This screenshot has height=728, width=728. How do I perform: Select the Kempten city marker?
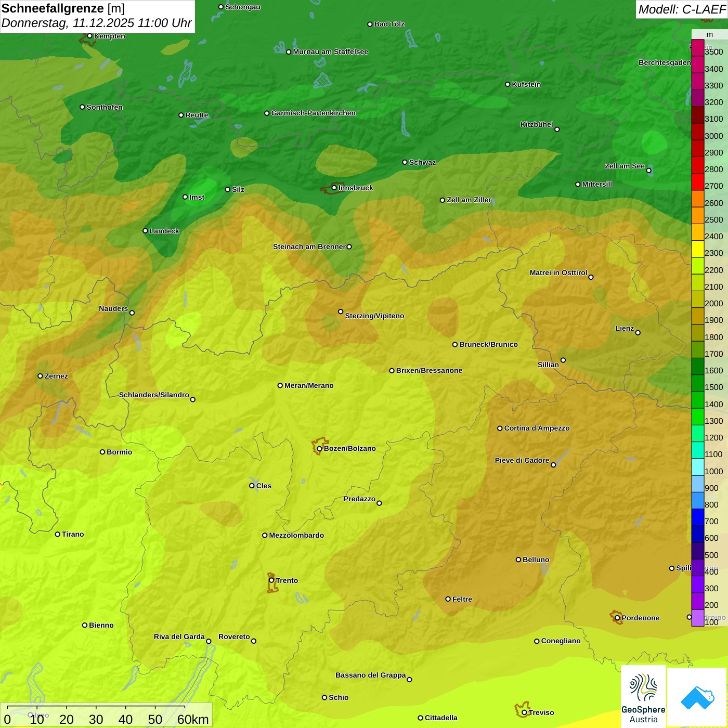[89, 36]
